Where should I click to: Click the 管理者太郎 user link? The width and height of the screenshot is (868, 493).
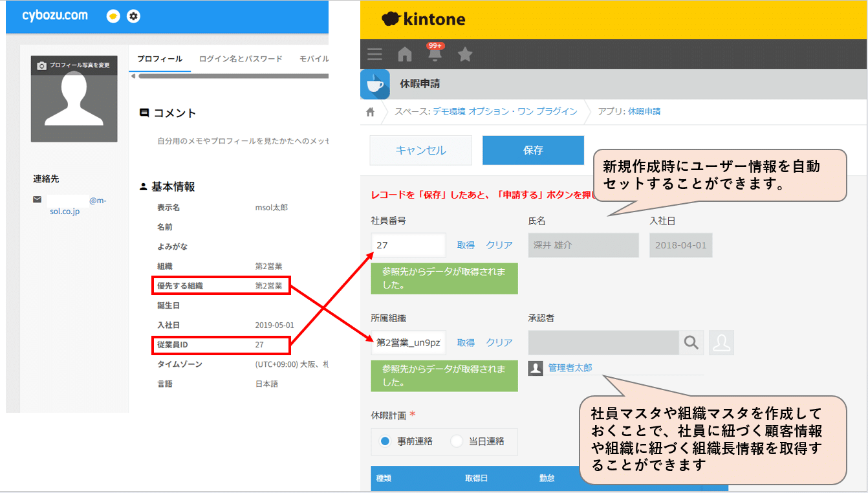pyautogui.click(x=570, y=368)
